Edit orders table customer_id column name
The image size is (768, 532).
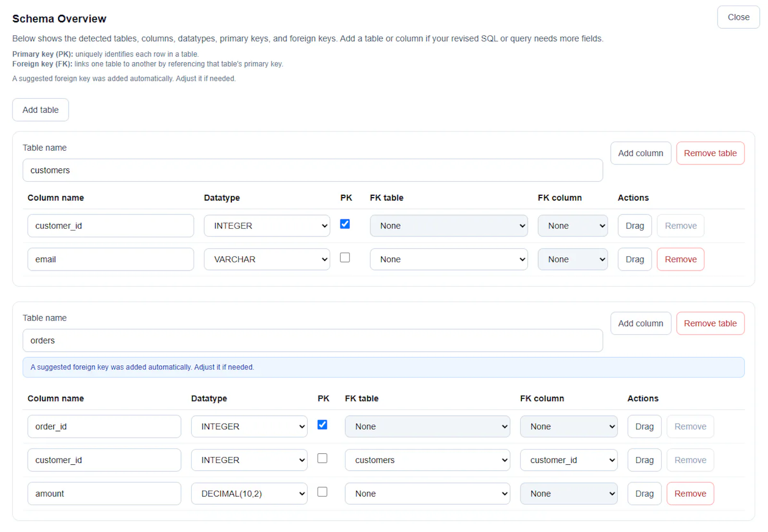pos(104,460)
